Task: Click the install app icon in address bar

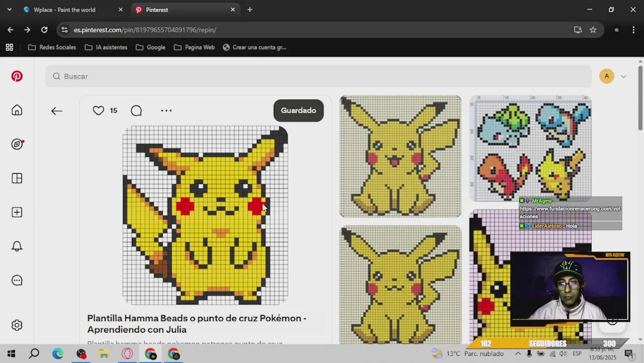Action: (578, 30)
